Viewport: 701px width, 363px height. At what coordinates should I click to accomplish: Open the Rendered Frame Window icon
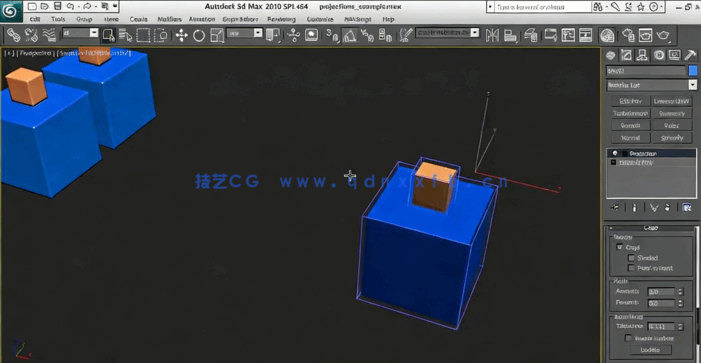[x=645, y=35]
